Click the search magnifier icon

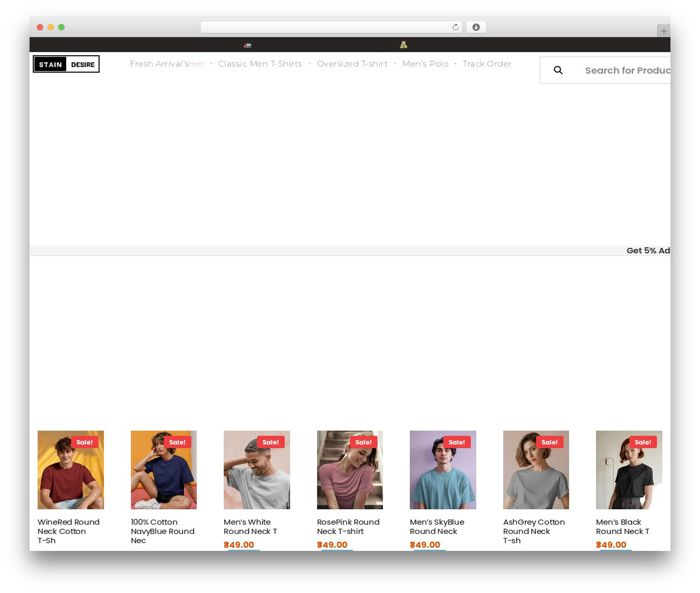click(558, 70)
